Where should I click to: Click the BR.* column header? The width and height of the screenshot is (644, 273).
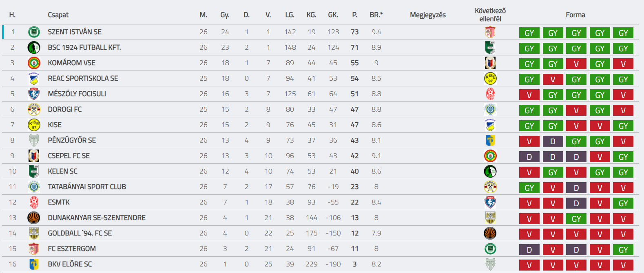[x=376, y=15]
